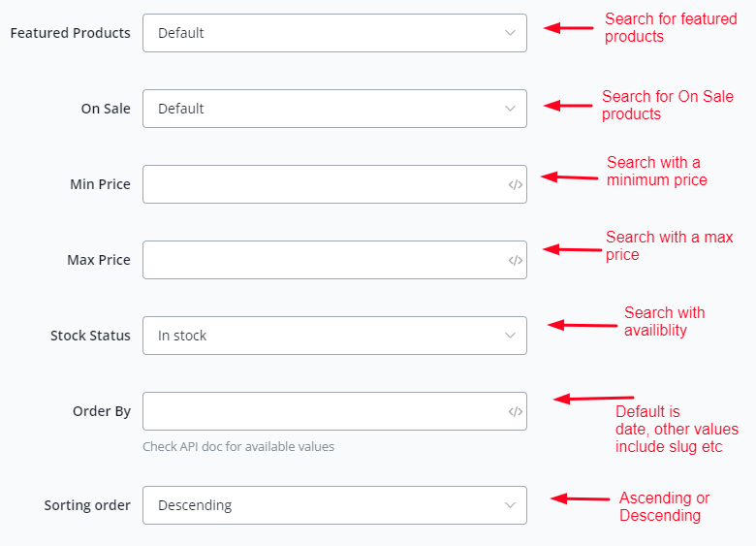Open the Stock Status dropdown showing In stock
The image size is (756, 546).
coord(334,336)
